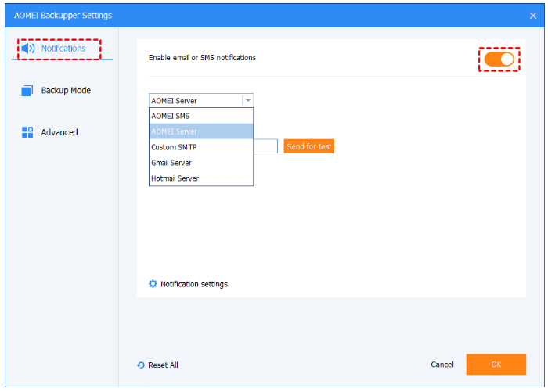Click the Reset All circular arrow icon

[x=140, y=365]
